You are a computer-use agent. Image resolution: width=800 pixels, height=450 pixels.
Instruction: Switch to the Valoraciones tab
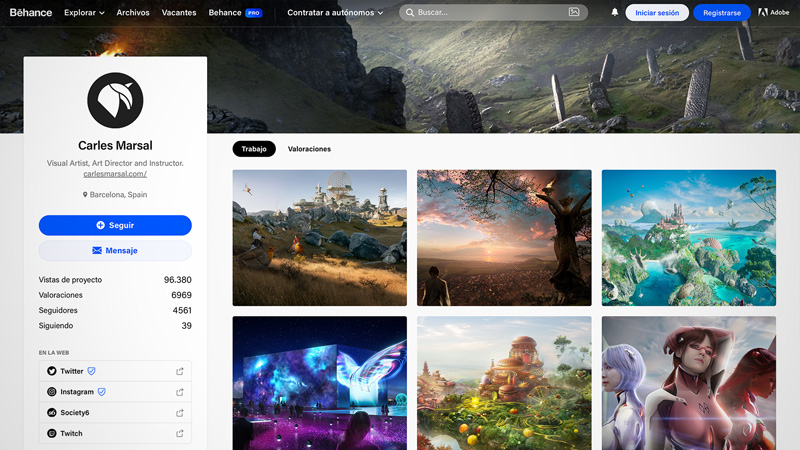coord(309,149)
